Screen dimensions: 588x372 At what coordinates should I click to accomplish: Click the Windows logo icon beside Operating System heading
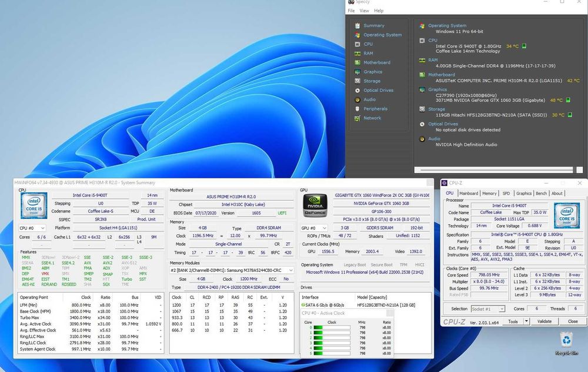422,26
